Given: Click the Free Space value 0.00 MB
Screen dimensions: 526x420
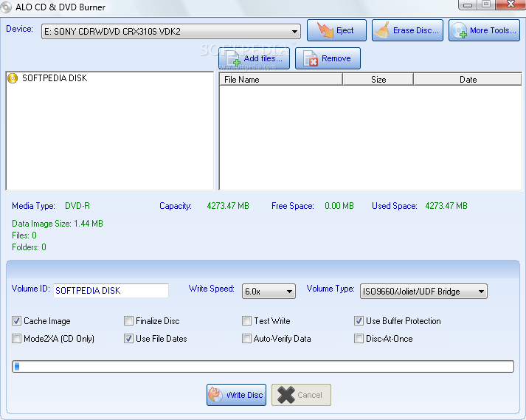Looking at the screenshot, I should (339, 206).
